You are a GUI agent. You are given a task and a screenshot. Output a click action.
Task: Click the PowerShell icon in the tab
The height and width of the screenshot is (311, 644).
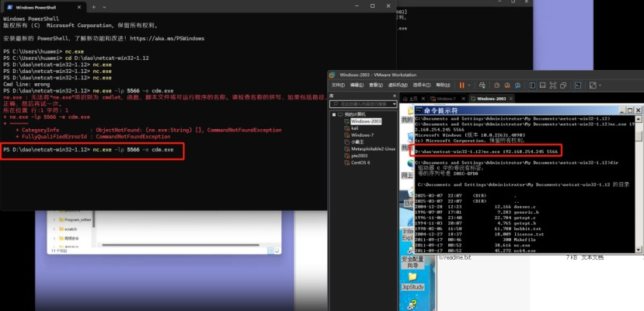(10, 7)
